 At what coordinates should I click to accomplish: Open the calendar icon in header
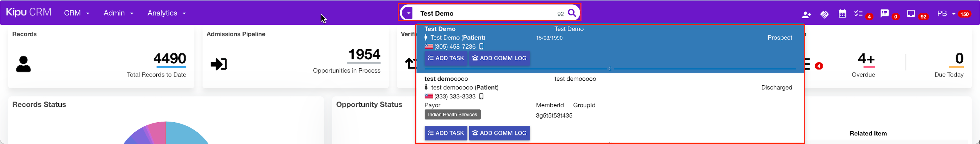pos(842,14)
